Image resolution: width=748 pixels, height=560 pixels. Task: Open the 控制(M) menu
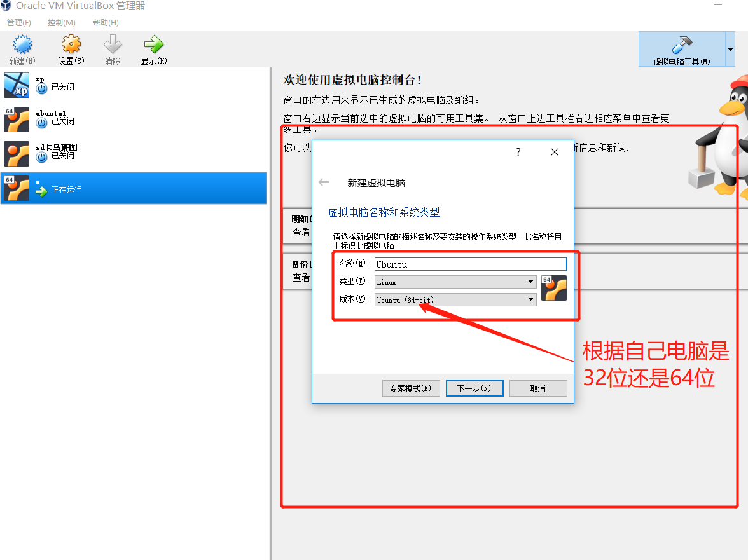[x=62, y=22]
